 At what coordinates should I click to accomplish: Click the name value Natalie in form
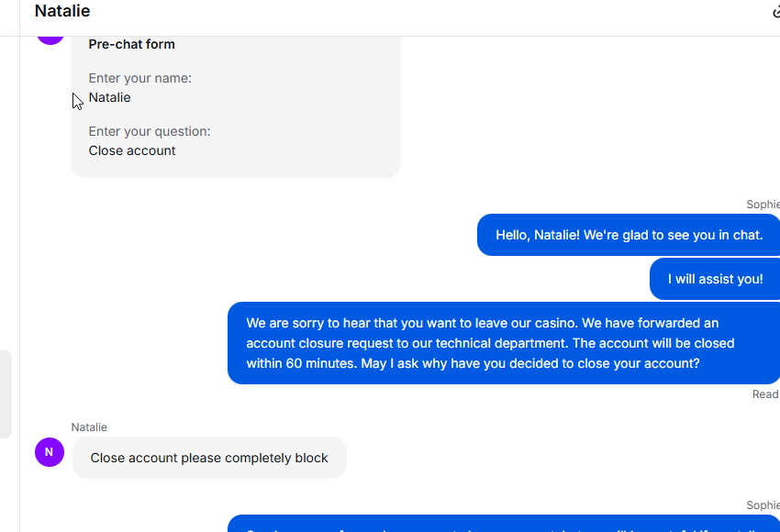pyautogui.click(x=110, y=97)
